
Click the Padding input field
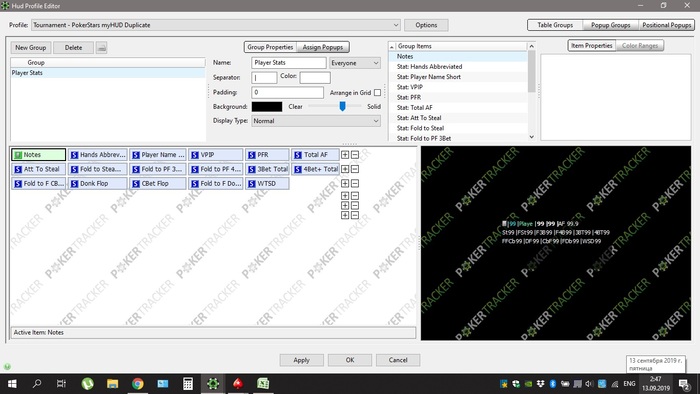(288, 92)
